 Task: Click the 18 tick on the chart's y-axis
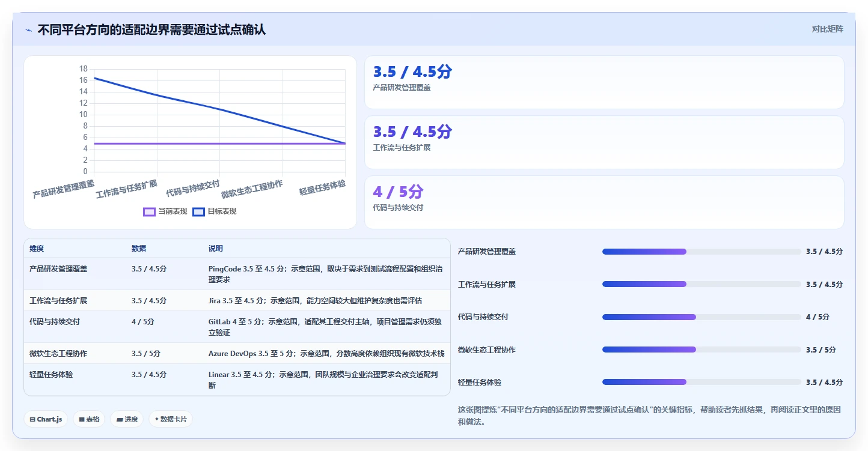tap(84, 69)
